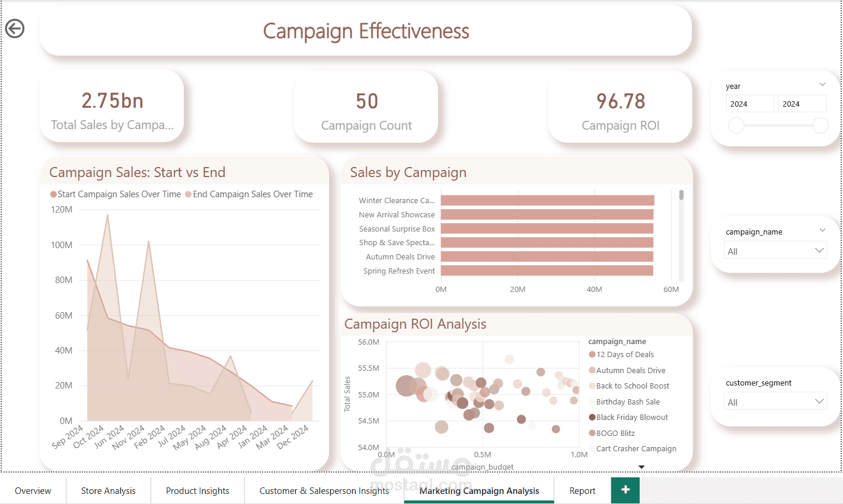The height and width of the screenshot is (504, 843).
Task: Click the Black Friday Blowout legend marker
Action: tap(592, 418)
